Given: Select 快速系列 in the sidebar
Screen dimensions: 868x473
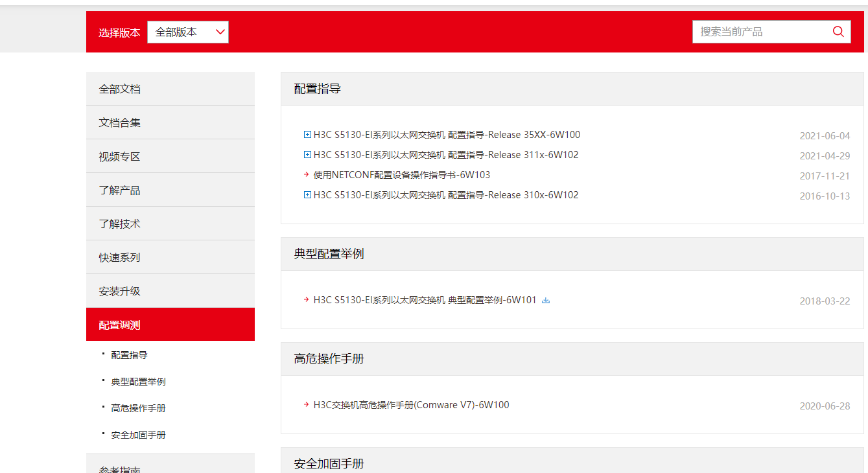Looking at the screenshot, I should [x=170, y=257].
